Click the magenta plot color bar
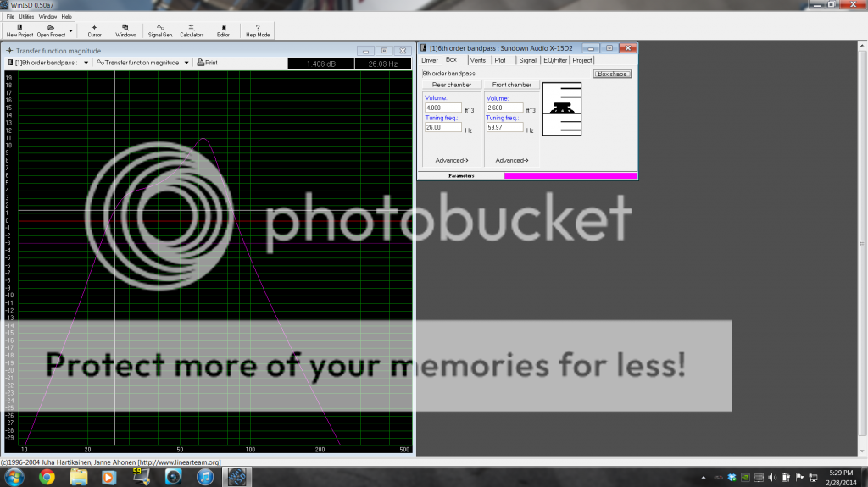The height and width of the screenshot is (487, 868). tap(570, 175)
